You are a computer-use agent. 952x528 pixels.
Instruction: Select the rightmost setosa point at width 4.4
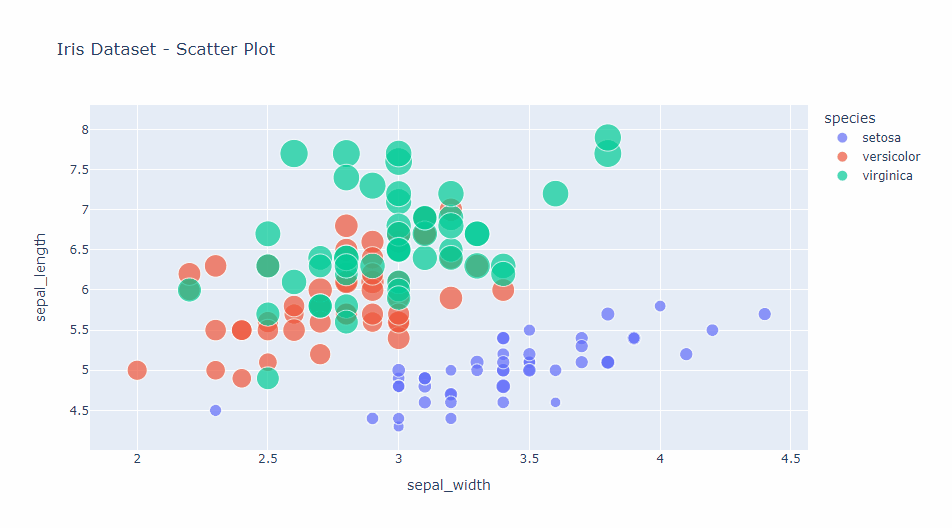point(764,314)
